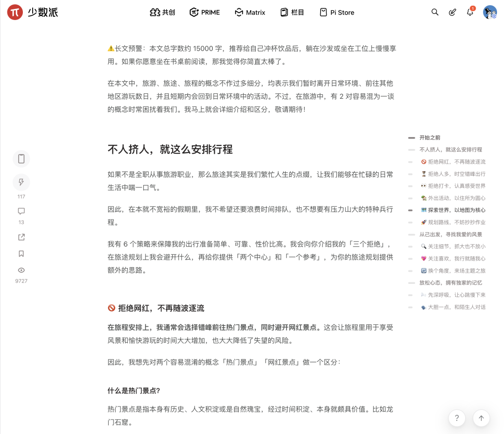Jump to 拒绝网红，不再随波逐流 outline entry
Screen dimensions: 504x434
click(453, 162)
